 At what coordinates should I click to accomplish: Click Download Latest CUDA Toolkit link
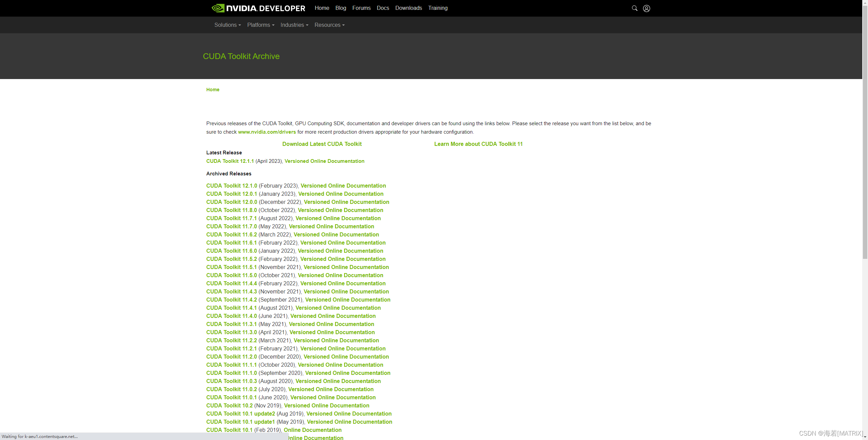coord(322,144)
